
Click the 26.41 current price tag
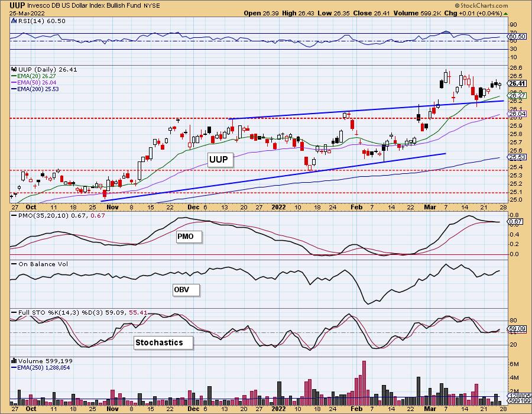[517, 83]
